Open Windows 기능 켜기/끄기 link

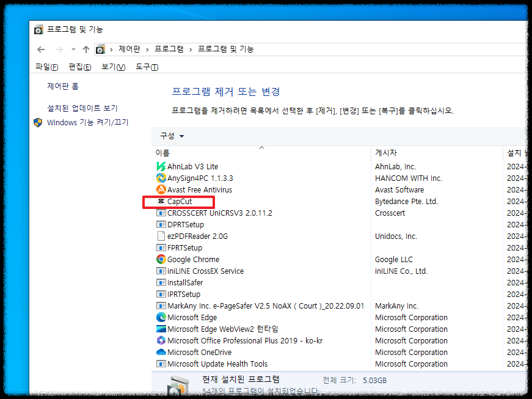coord(87,122)
